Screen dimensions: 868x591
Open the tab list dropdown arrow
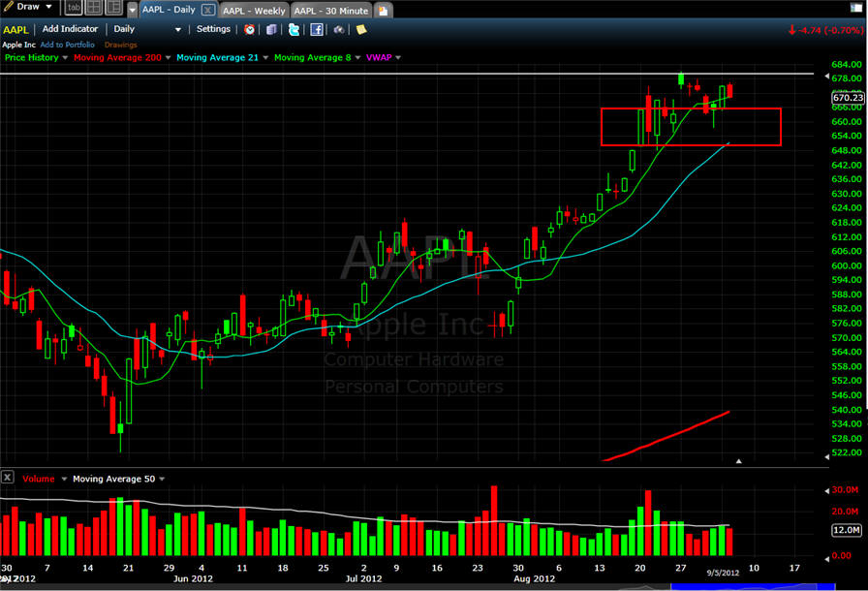[x=132, y=10]
